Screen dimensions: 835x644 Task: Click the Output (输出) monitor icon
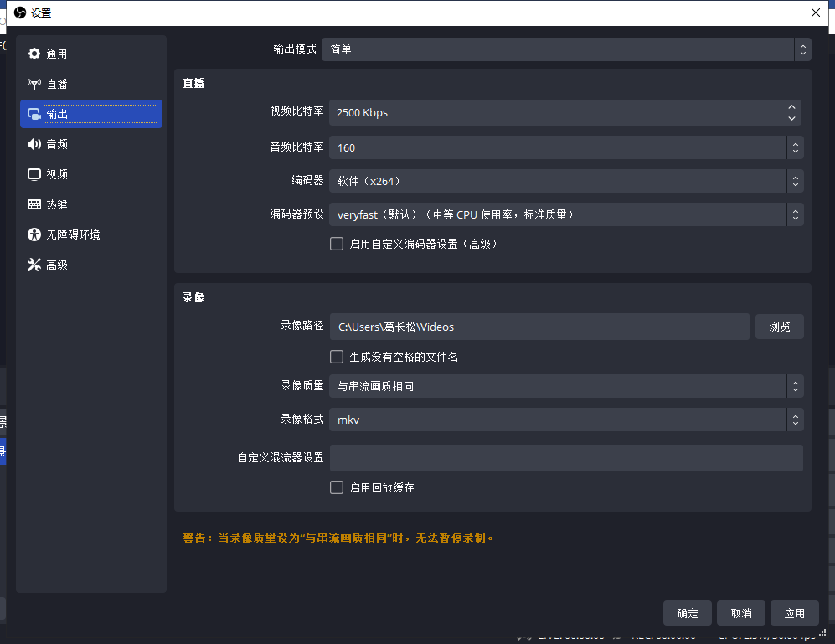coord(34,114)
